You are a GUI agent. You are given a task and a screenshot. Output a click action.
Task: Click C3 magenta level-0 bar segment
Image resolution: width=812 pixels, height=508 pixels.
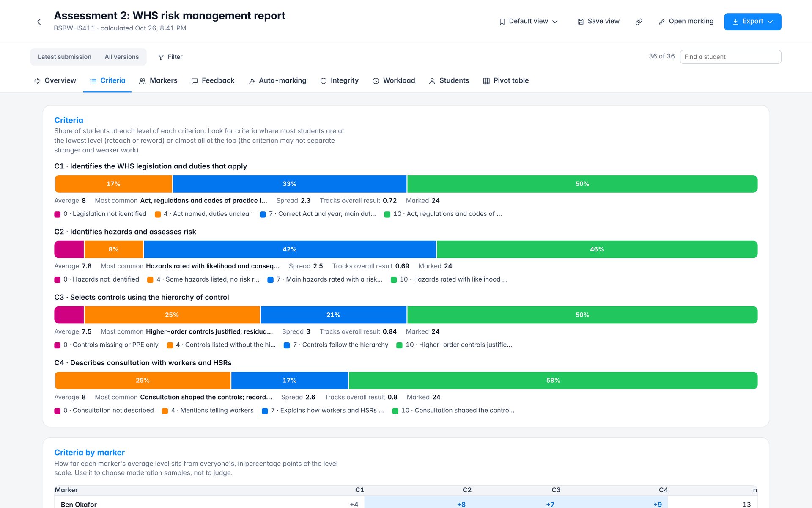(69, 315)
